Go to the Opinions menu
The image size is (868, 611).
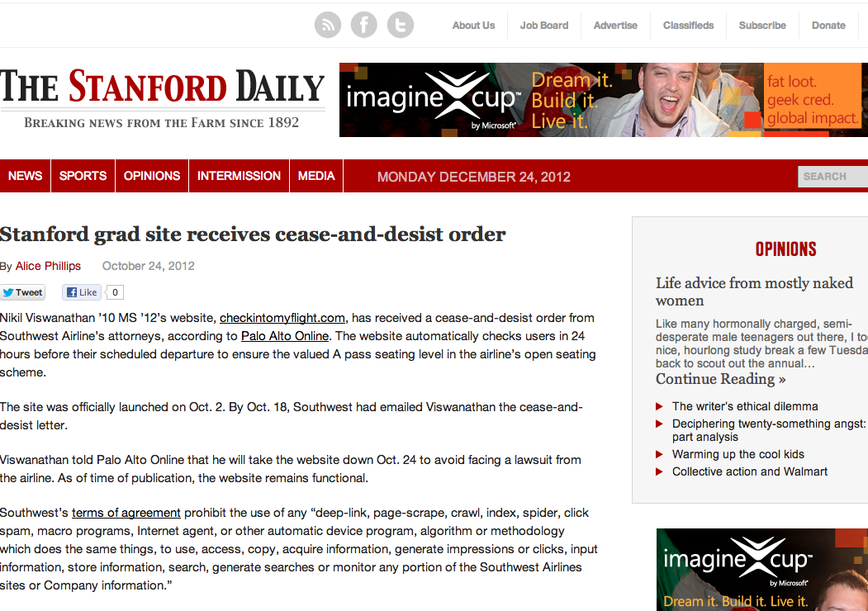point(152,176)
